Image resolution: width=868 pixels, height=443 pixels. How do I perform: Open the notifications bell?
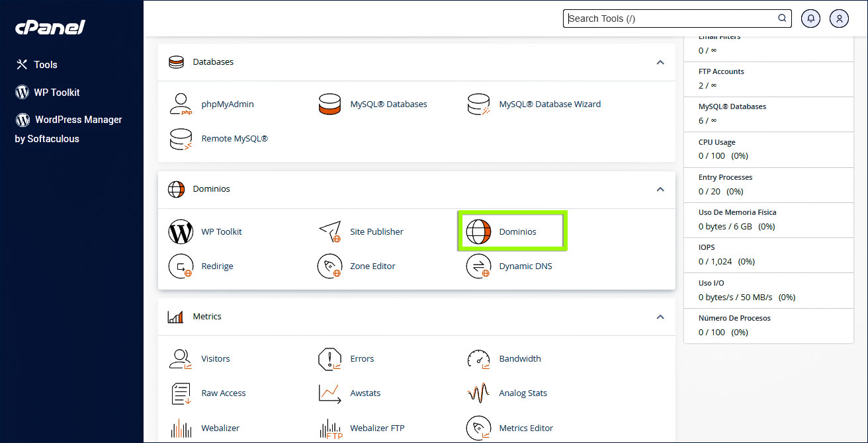pos(810,18)
